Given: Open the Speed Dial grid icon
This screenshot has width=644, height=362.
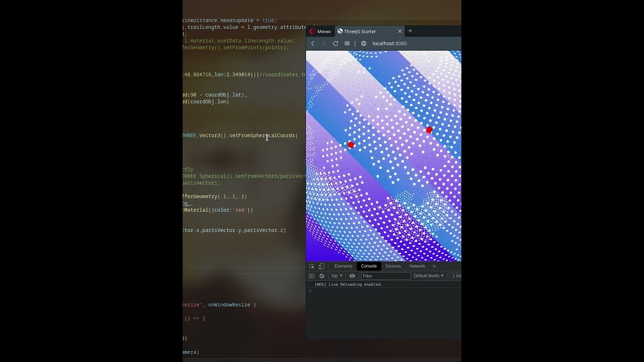Looking at the screenshot, I should (347, 43).
